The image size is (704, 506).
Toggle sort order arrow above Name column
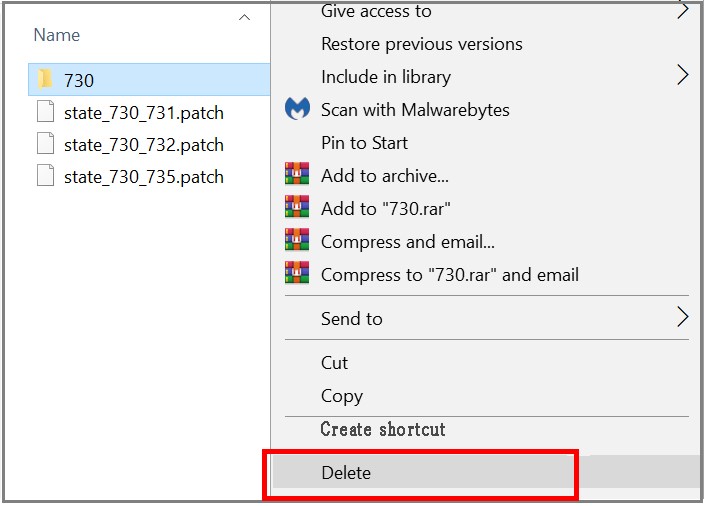(244, 17)
